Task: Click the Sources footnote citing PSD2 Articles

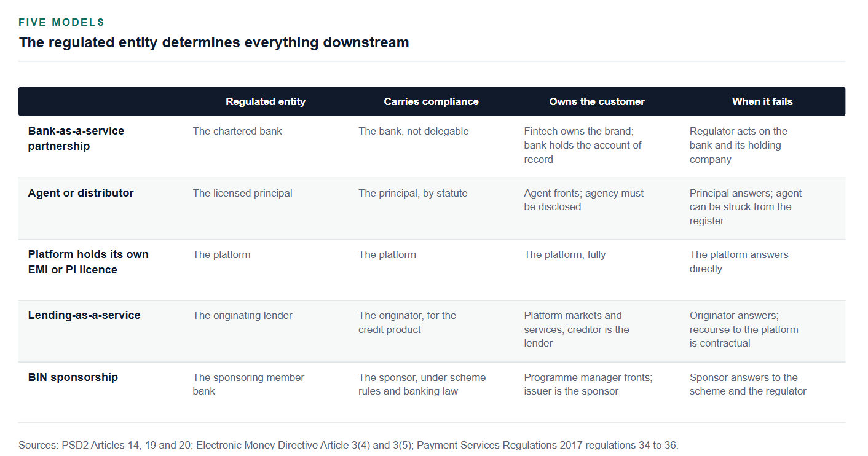Action: 349,445
